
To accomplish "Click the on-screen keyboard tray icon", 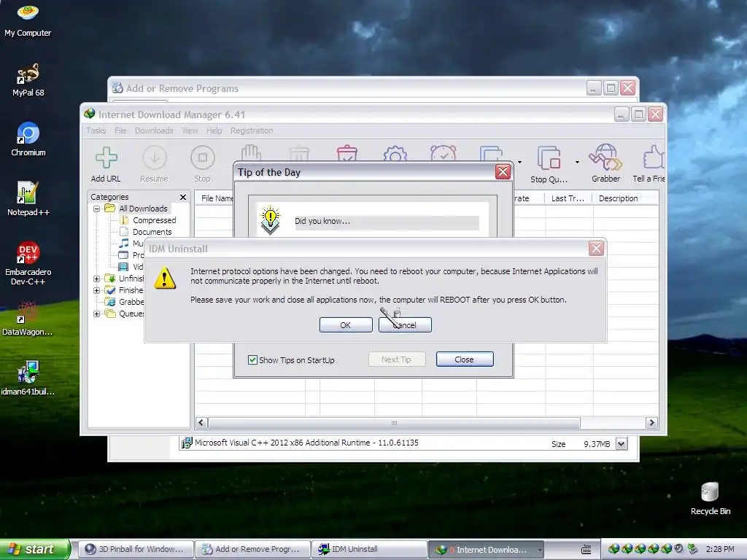I will tap(587, 550).
